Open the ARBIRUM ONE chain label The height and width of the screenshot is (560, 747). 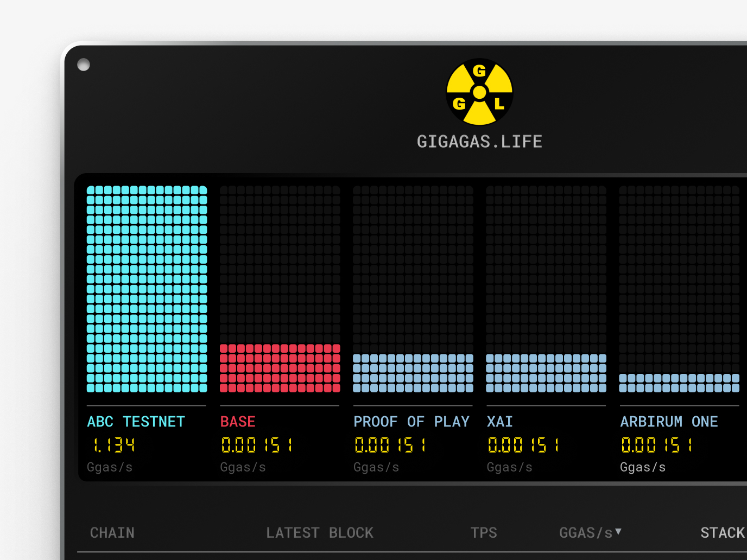point(669,422)
